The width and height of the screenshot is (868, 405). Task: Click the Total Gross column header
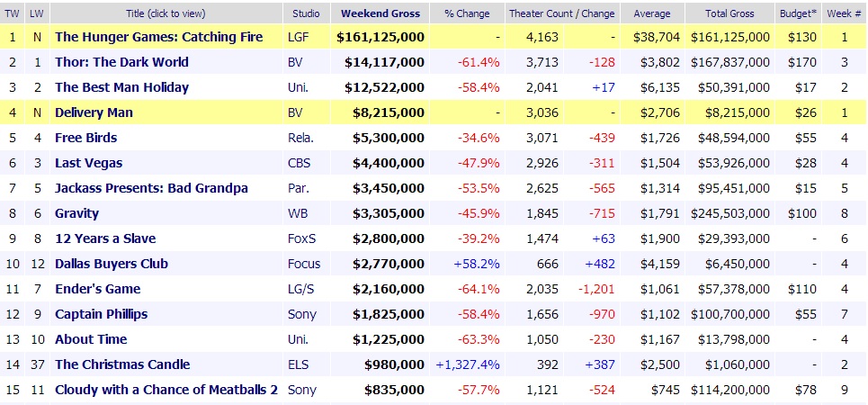[x=729, y=13]
